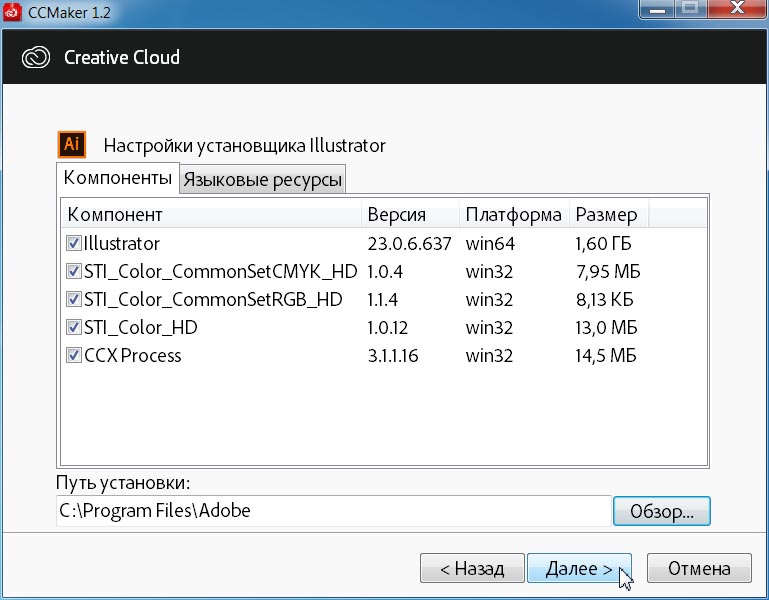The image size is (769, 600).
Task: Click the Путь установки label
Action: pos(123,483)
